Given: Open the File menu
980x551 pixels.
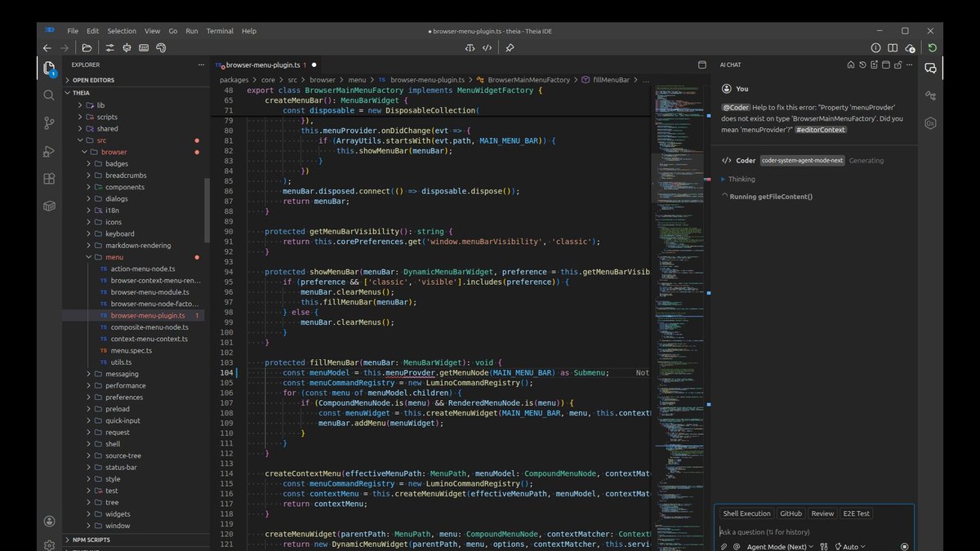Looking at the screenshot, I should [73, 31].
